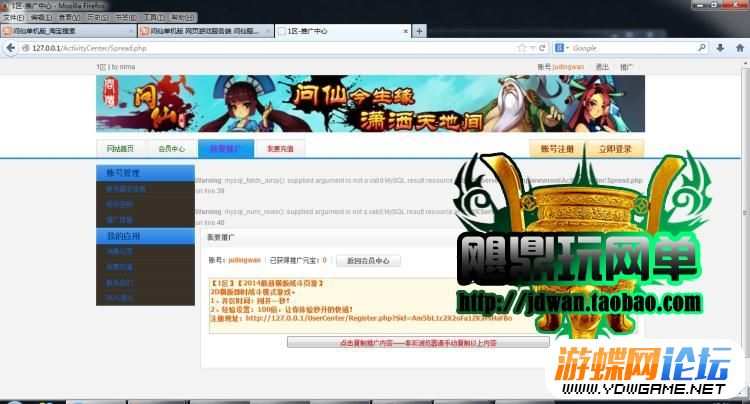Image resolution: width=750 pixels, height=404 pixels.
Task: Go back with the browser back arrow
Action: (x=11, y=48)
